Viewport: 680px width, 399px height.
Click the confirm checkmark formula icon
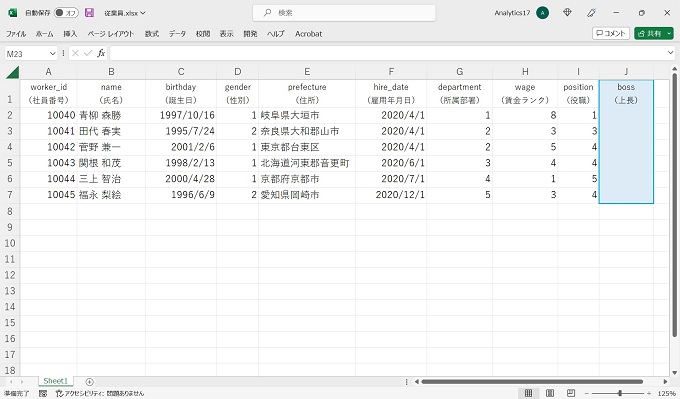click(88, 53)
